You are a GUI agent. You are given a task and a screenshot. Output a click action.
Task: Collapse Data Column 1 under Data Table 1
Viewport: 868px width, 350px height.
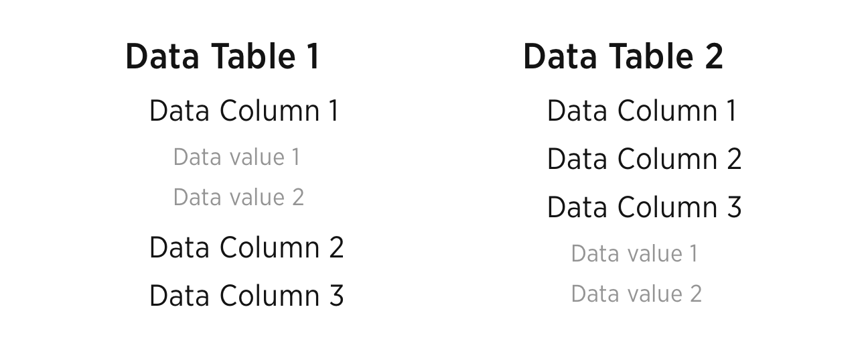click(x=244, y=111)
